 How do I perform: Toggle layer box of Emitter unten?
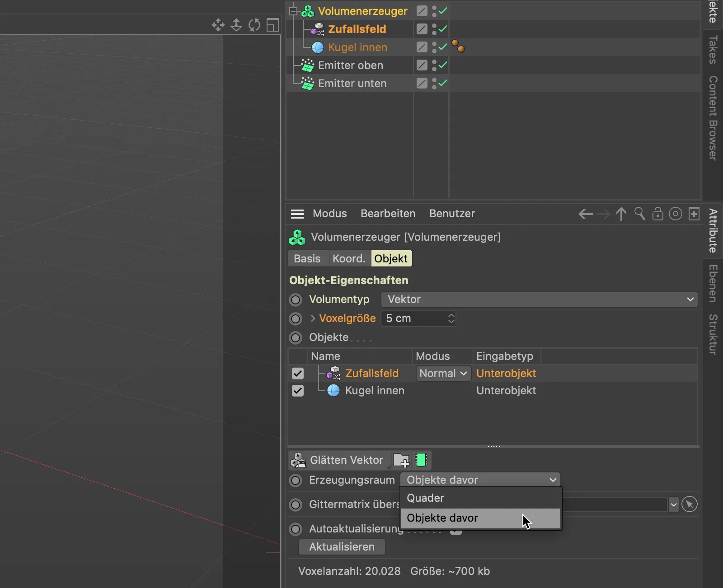(x=422, y=83)
